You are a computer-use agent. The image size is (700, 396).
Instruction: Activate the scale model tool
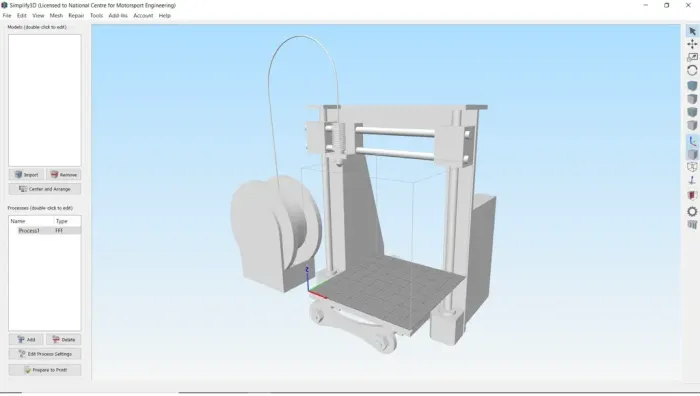[x=692, y=57]
